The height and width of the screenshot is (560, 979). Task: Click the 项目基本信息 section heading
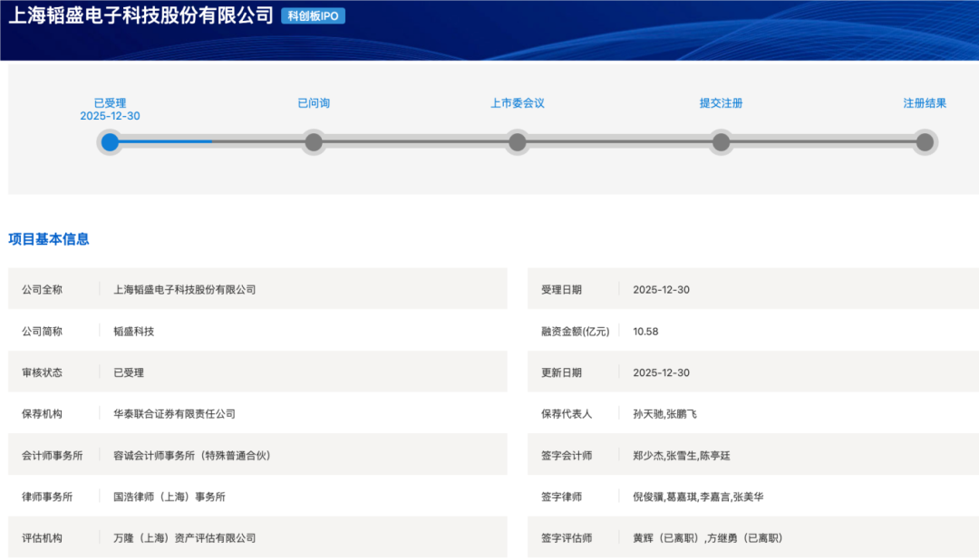tap(49, 239)
